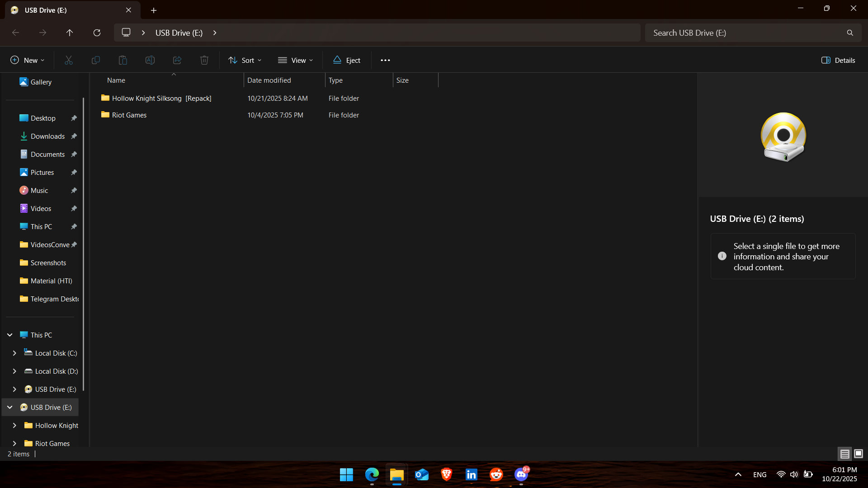Switch to large thumbnails view icon
868x488 pixels.
859,454
